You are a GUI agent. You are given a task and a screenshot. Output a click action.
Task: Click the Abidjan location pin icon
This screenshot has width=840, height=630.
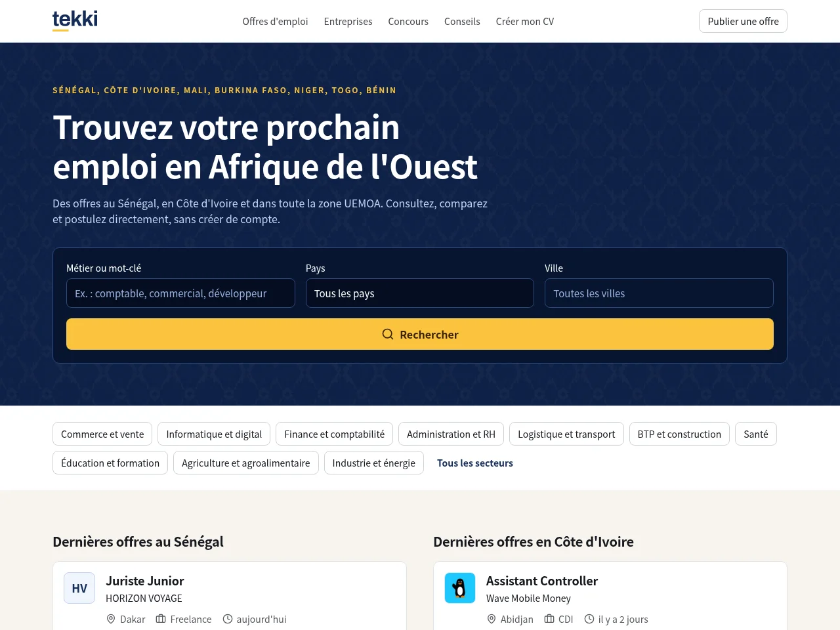pos(492,619)
